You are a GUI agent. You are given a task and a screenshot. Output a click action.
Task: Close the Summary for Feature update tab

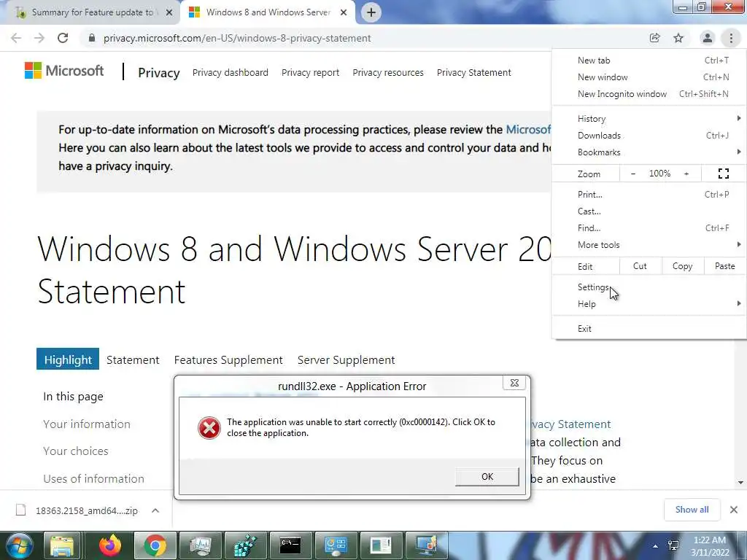(169, 12)
